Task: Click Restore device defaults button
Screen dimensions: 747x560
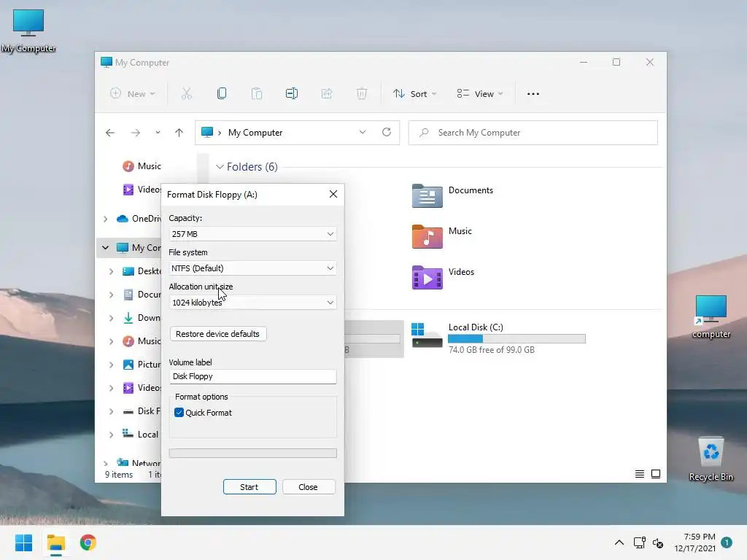Action: (x=217, y=334)
